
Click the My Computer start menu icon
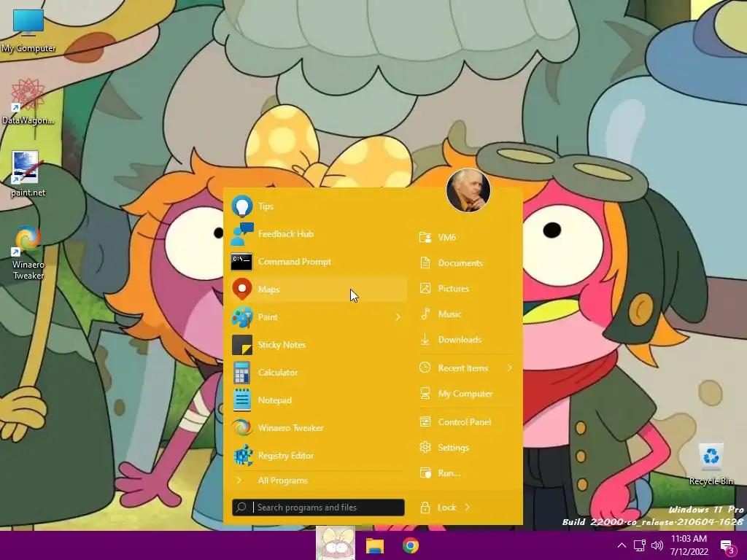click(425, 393)
